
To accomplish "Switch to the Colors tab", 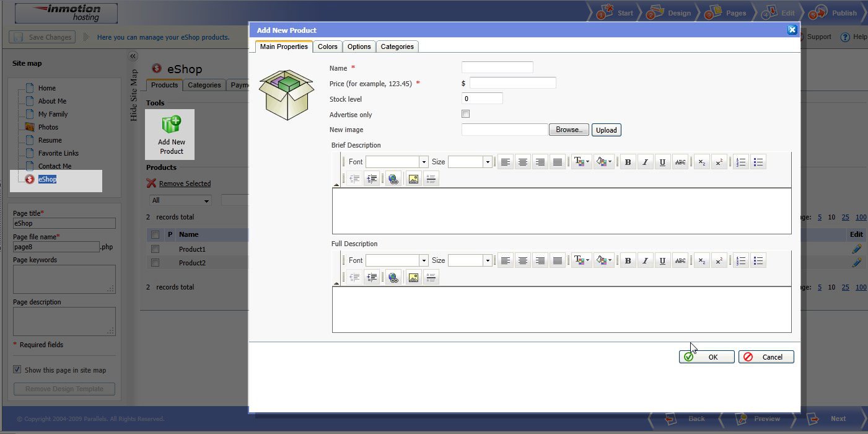I will coord(327,46).
